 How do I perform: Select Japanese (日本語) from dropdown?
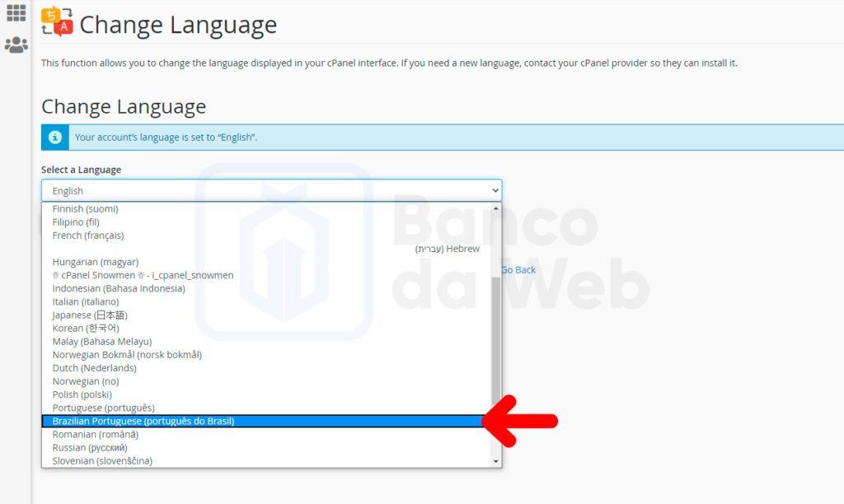90,315
